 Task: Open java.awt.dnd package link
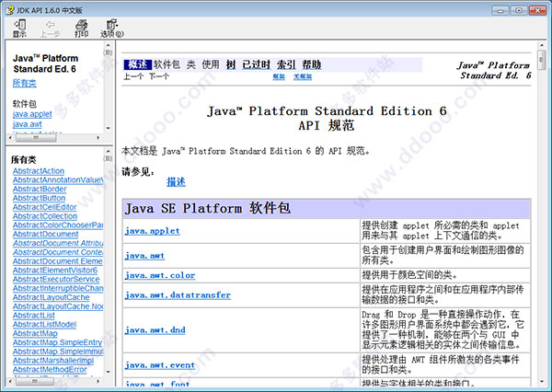tap(155, 330)
